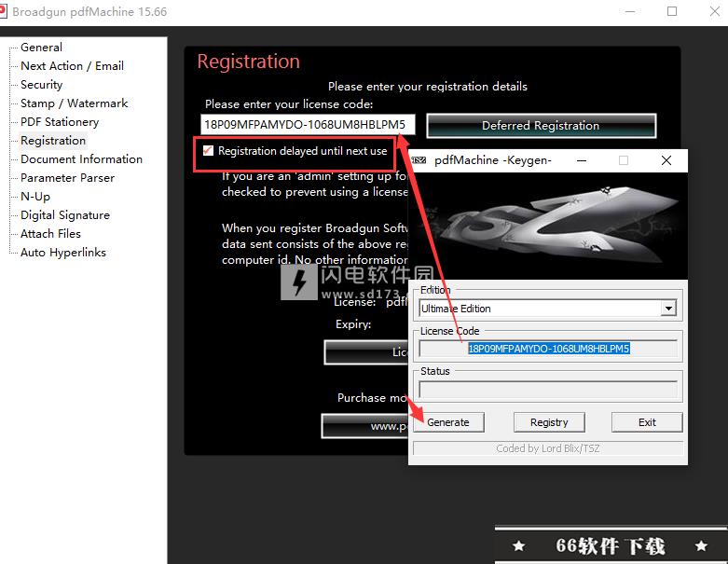Screen dimensions: 728x564
Task: Select Digital Signature in tree
Action: [65, 215]
